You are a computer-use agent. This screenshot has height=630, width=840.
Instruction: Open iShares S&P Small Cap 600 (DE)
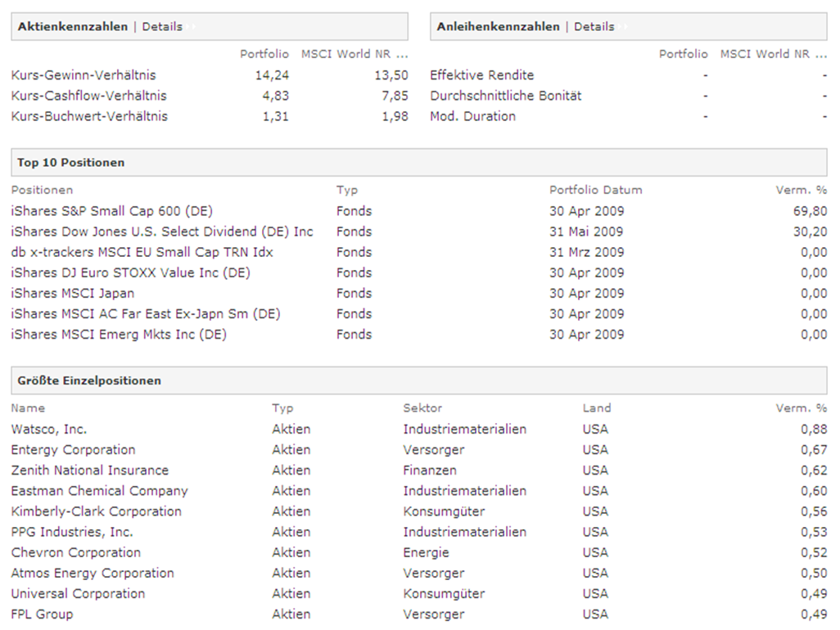coord(112,211)
